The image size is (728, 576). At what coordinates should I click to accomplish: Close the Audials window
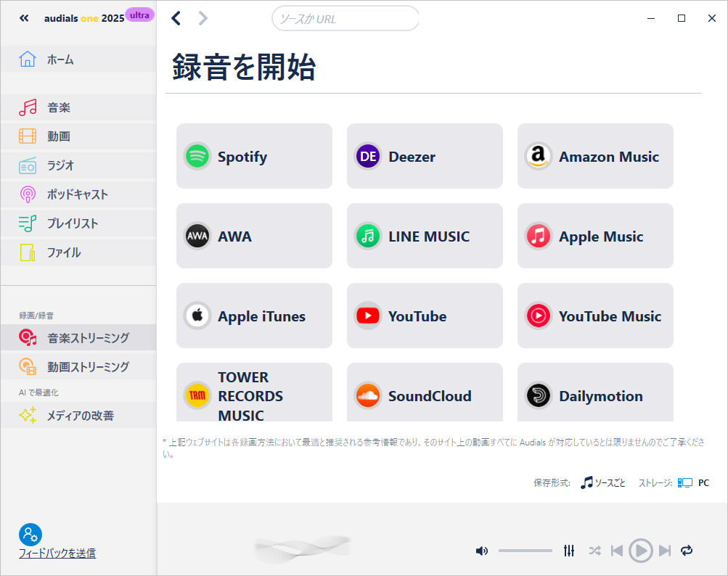(x=712, y=18)
